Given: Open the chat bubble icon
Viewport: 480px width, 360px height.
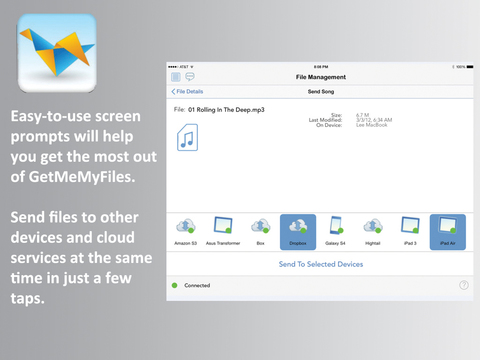Looking at the screenshot, I should 190,77.
